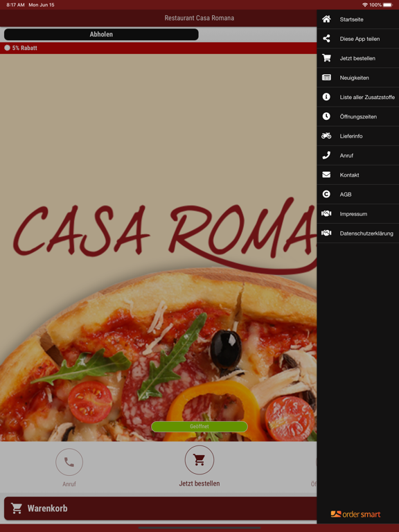This screenshot has width=399, height=532.
Task: Tap the discount badge icon beside 5% Rabatt
Action: coord(7,48)
